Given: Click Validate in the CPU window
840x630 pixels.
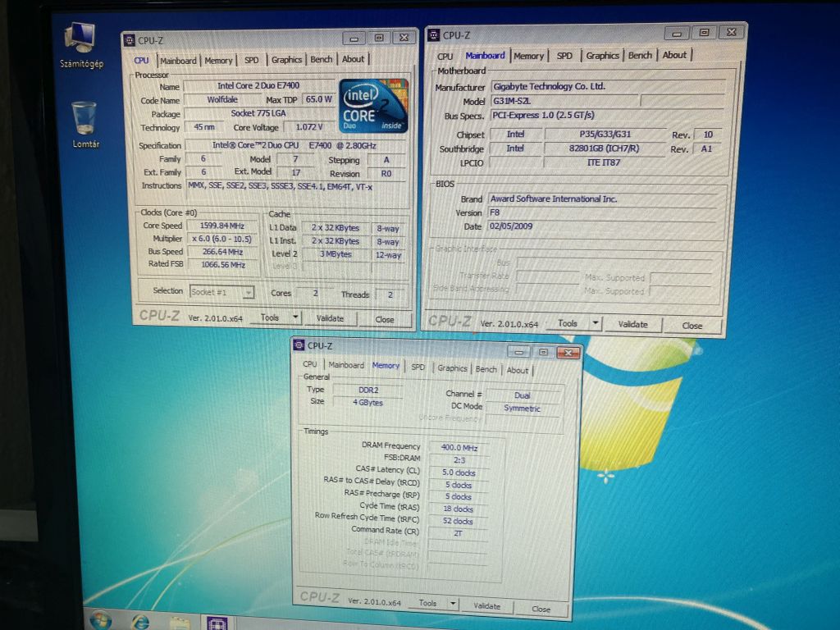Looking at the screenshot, I should (x=330, y=318).
